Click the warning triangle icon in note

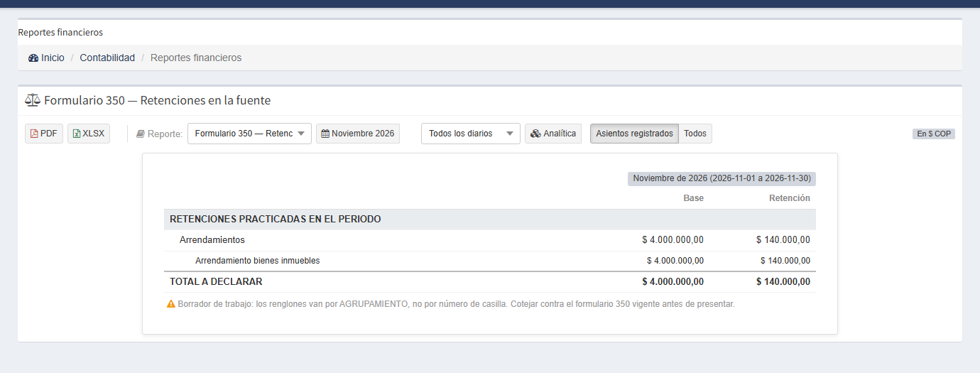pyautogui.click(x=171, y=304)
